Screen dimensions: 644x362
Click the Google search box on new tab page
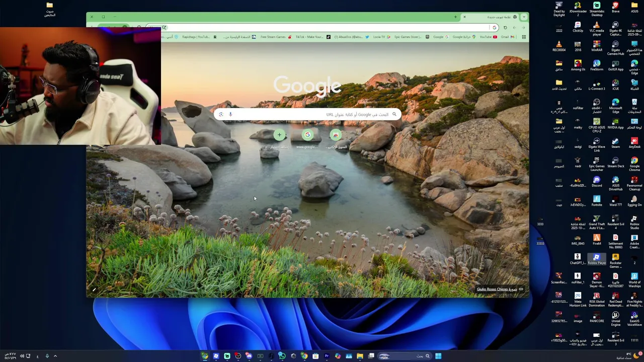(307, 114)
